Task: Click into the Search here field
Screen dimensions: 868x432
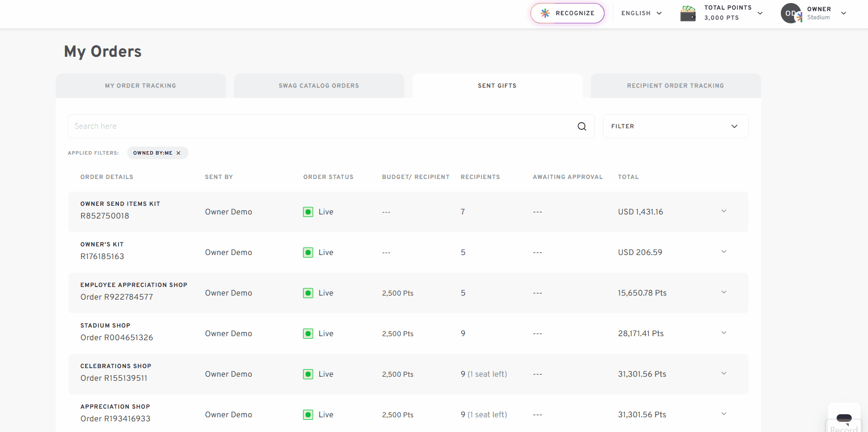Action: 322,126
